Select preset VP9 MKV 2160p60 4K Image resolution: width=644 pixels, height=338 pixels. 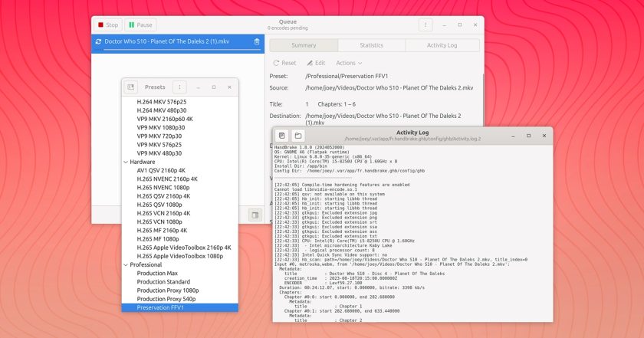[x=180, y=119]
